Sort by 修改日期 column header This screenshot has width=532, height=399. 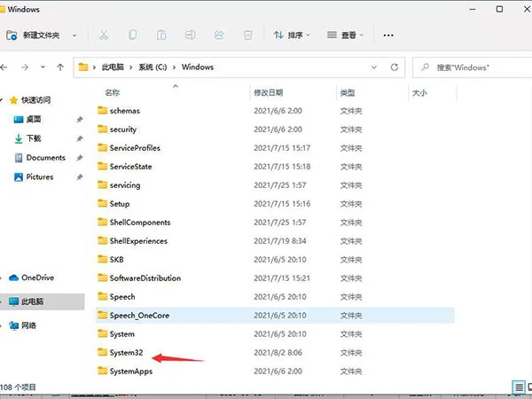pyautogui.click(x=269, y=92)
